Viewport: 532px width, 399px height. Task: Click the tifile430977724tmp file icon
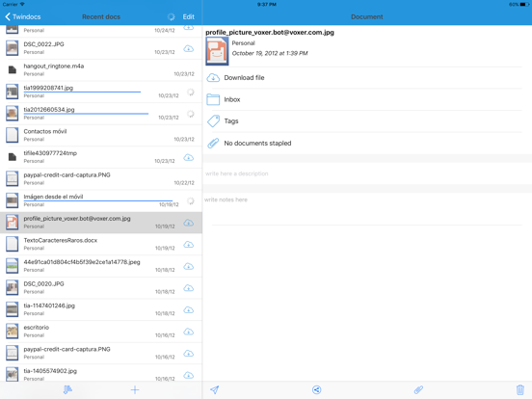coord(13,157)
